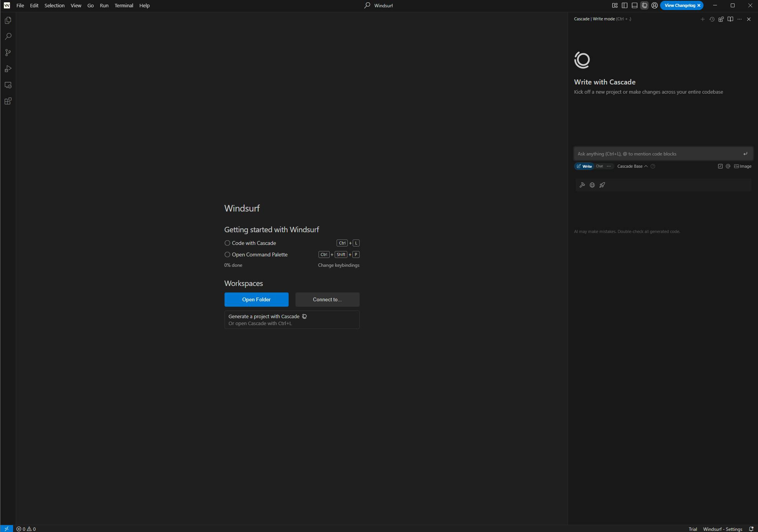
Task: Click the 'Change keybindings' link
Action: pos(339,265)
